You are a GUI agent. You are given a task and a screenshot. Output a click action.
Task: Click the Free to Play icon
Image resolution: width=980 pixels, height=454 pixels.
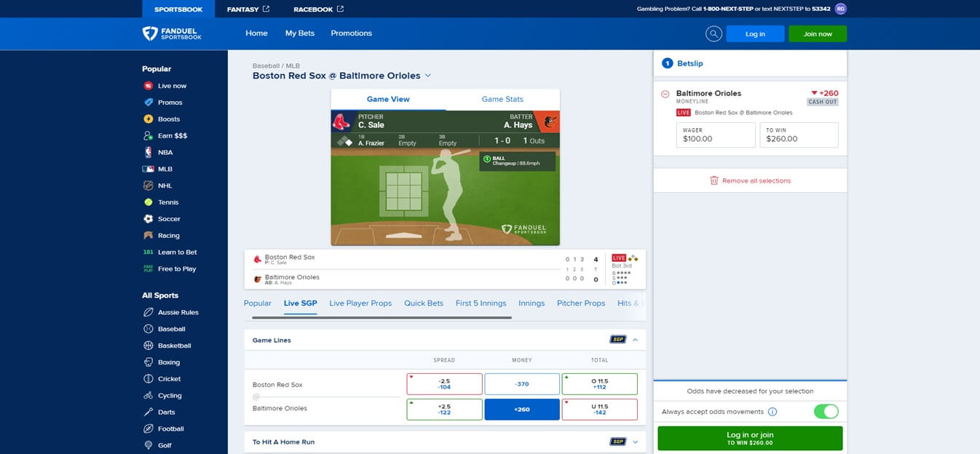[x=149, y=269]
